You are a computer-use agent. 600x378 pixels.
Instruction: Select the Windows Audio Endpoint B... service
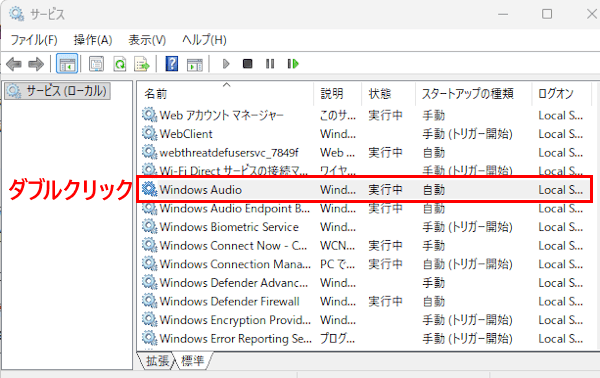pyautogui.click(x=235, y=208)
